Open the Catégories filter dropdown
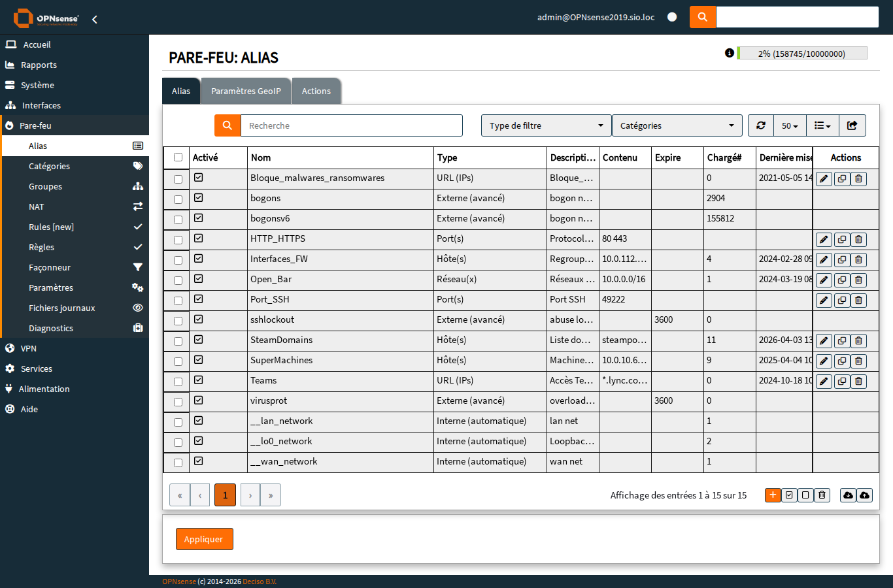This screenshot has height=588, width=893. [x=677, y=125]
